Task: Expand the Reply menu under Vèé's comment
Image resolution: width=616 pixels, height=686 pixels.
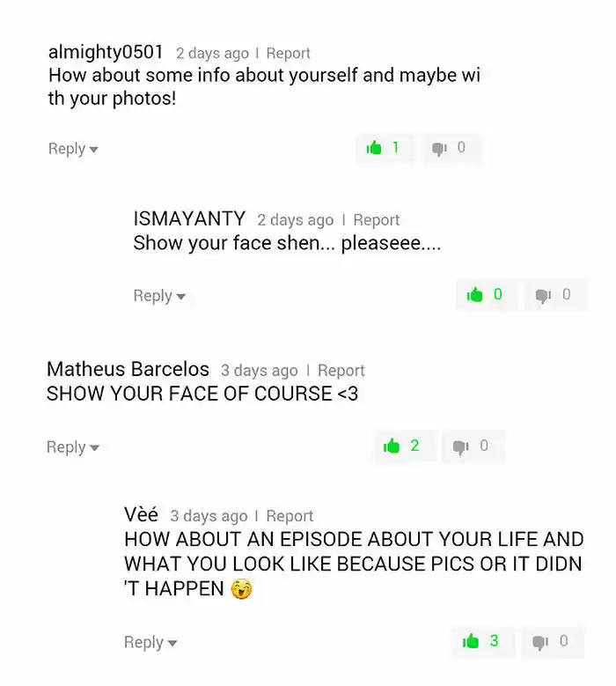Action: [x=150, y=642]
